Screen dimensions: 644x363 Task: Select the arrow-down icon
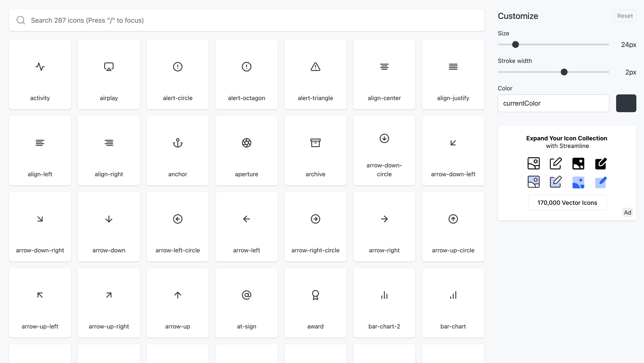[x=109, y=227]
